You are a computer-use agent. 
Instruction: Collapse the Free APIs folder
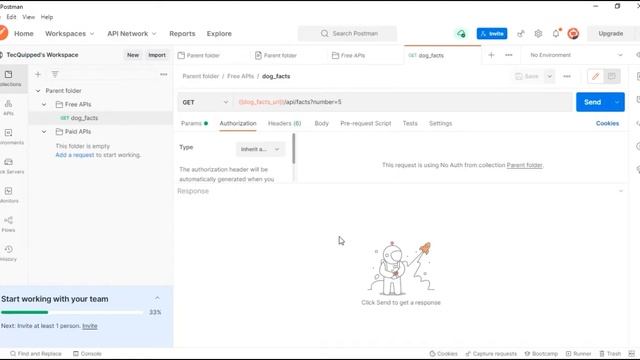point(44,104)
